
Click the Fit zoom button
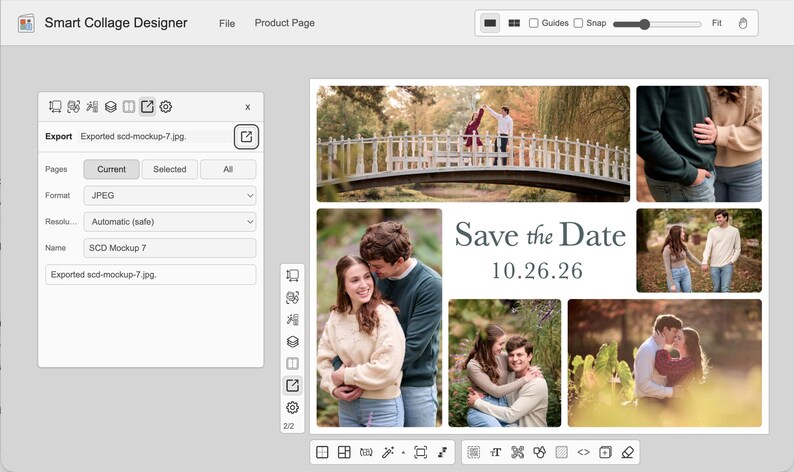[717, 23]
